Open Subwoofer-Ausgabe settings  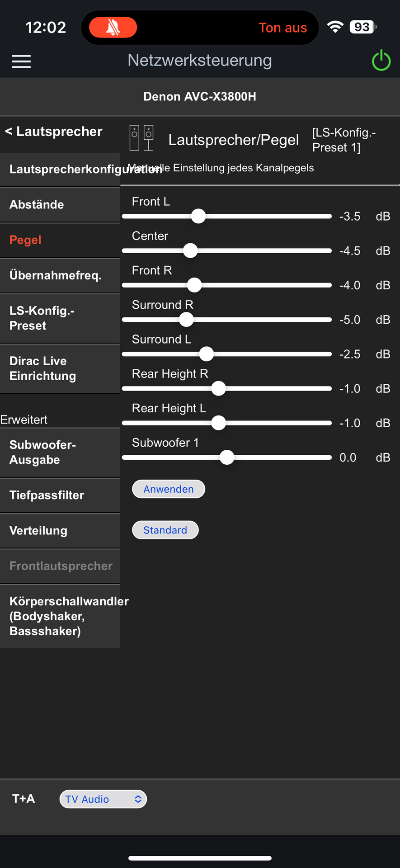60,452
